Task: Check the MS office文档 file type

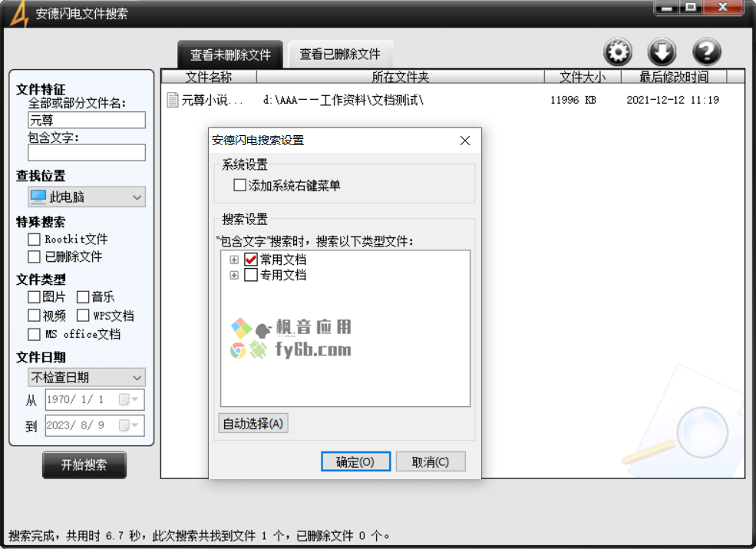Action: tap(34, 334)
